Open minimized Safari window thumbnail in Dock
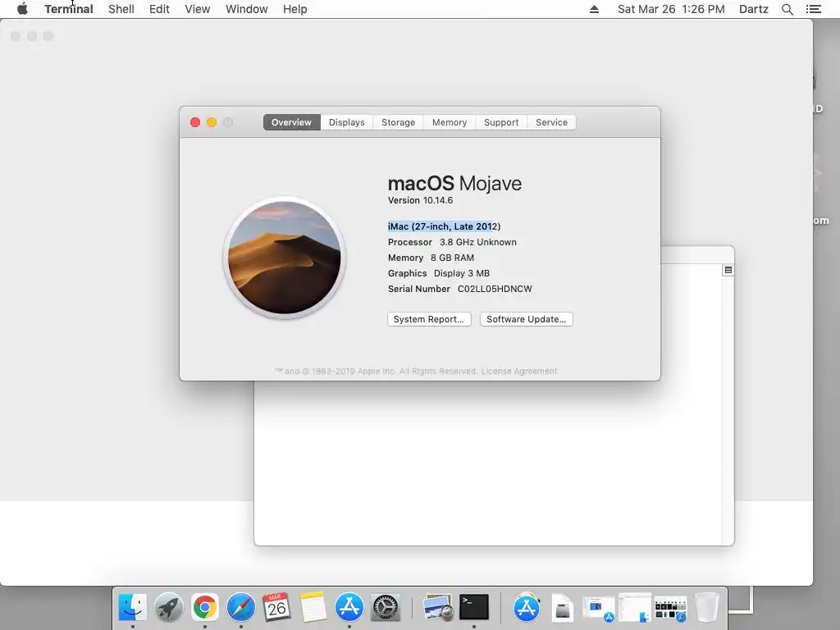The image size is (840, 630). pyautogui.click(x=670, y=609)
